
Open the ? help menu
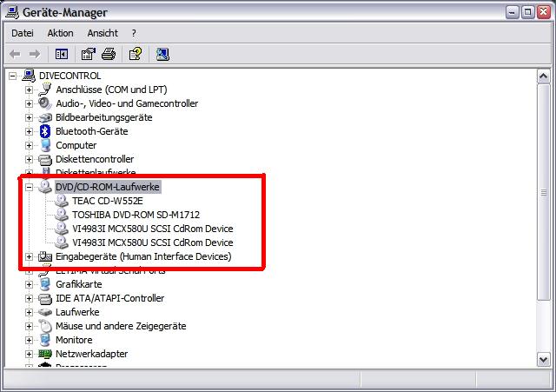134,33
